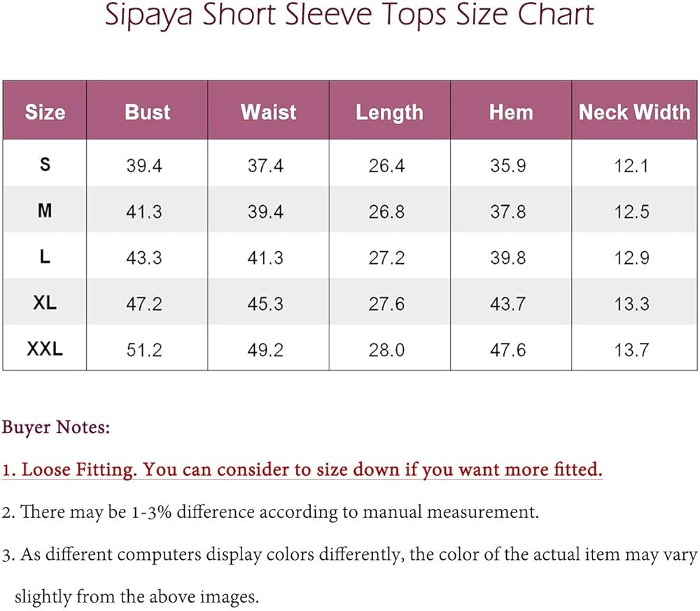Select the 28.0 length value for XXL
Viewport: 700px width, 611px height.
click(386, 349)
